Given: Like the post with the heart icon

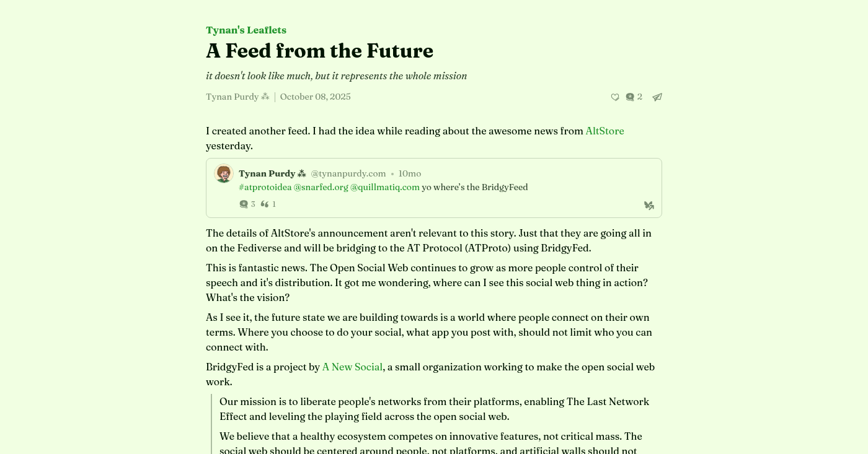Looking at the screenshot, I should pyautogui.click(x=615, y=97).
